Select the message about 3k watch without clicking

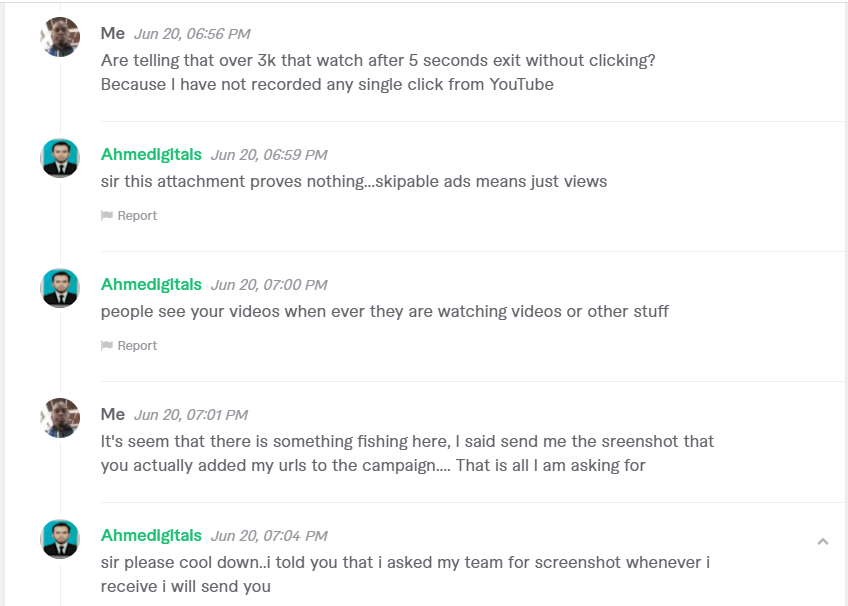[378, 72]
